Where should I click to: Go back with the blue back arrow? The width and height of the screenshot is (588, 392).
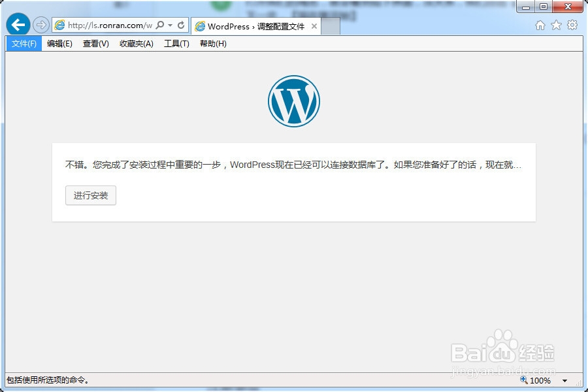18,25
